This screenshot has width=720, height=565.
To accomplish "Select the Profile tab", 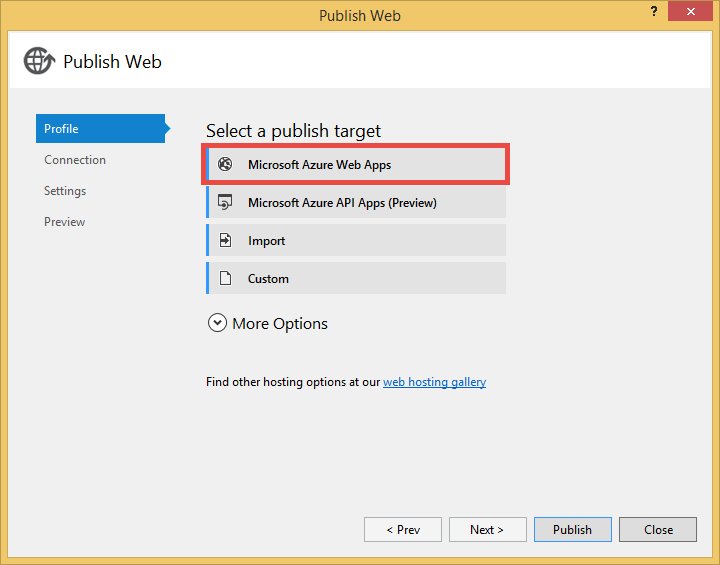I will click(103, 129).
